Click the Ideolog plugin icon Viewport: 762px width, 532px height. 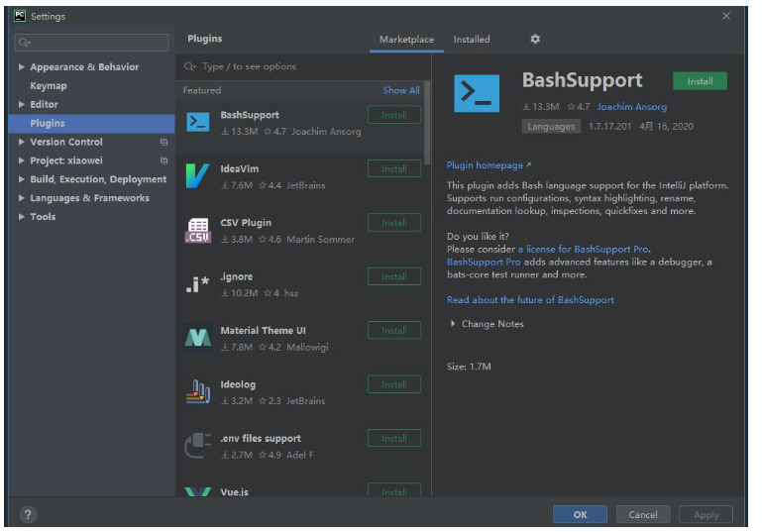click(198, 391)
